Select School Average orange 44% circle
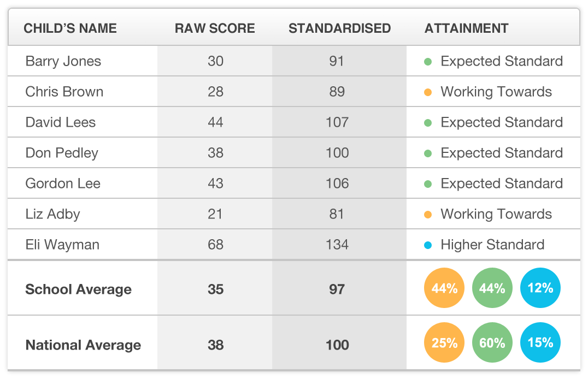 coord(444,288)
